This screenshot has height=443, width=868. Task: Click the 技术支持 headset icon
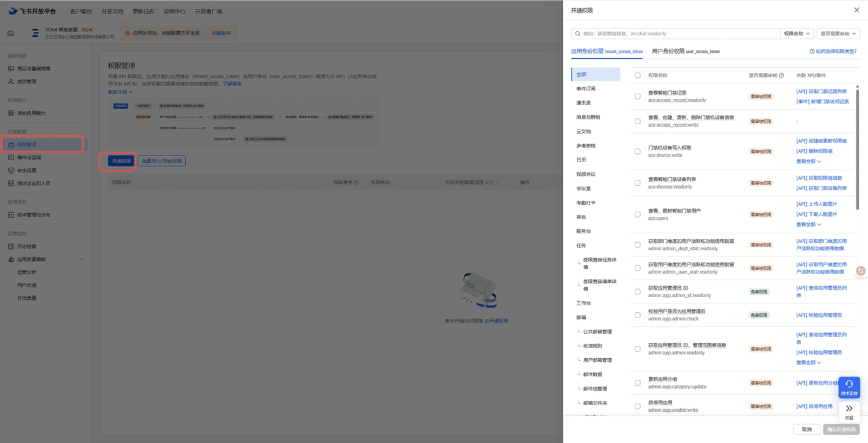(849, 385)
